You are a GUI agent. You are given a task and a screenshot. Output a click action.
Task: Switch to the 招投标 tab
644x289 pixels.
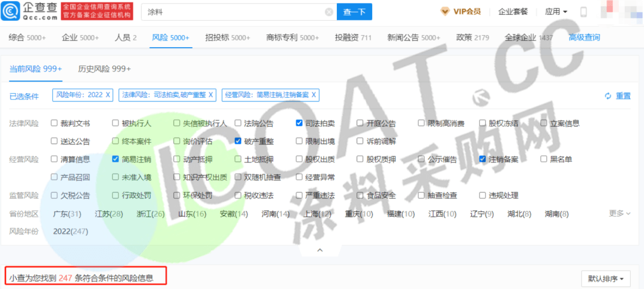[x=227, y=38]
